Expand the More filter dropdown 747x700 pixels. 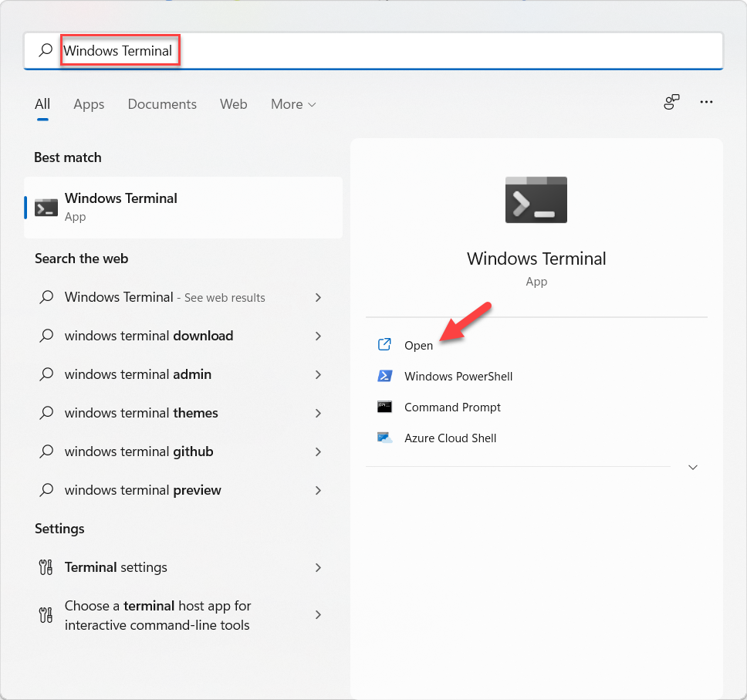pos(293,104)
